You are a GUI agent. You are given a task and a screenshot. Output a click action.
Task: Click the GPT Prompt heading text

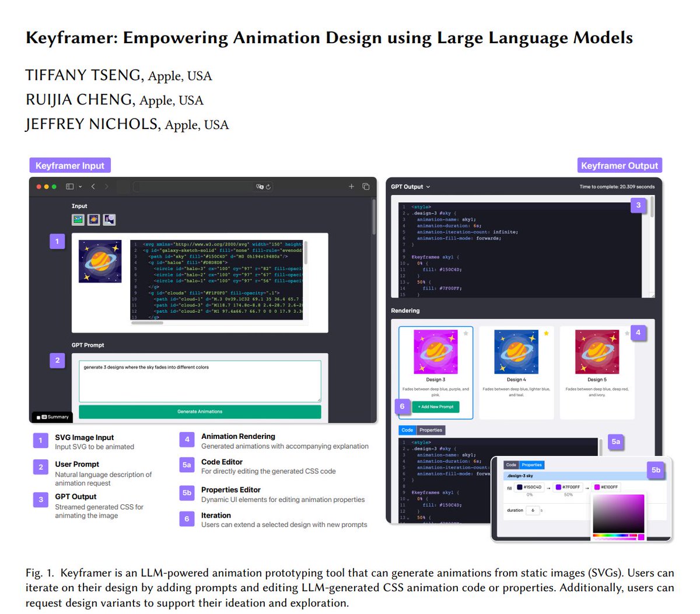point(88,345)
